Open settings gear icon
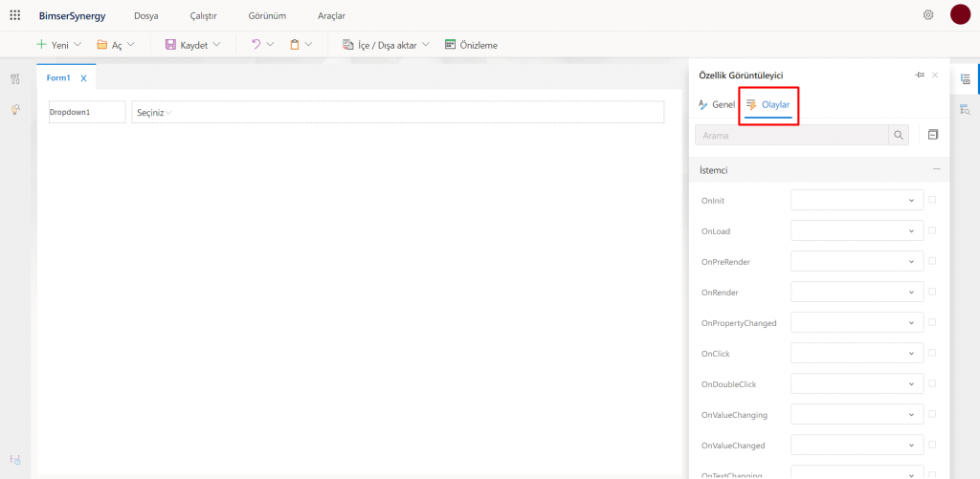 [927, 15]
